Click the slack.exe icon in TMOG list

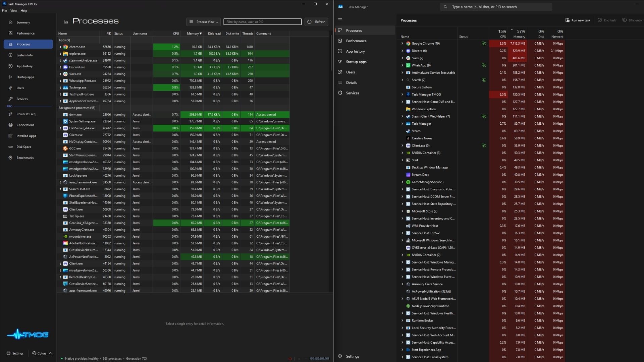click(x=65, y=74)
